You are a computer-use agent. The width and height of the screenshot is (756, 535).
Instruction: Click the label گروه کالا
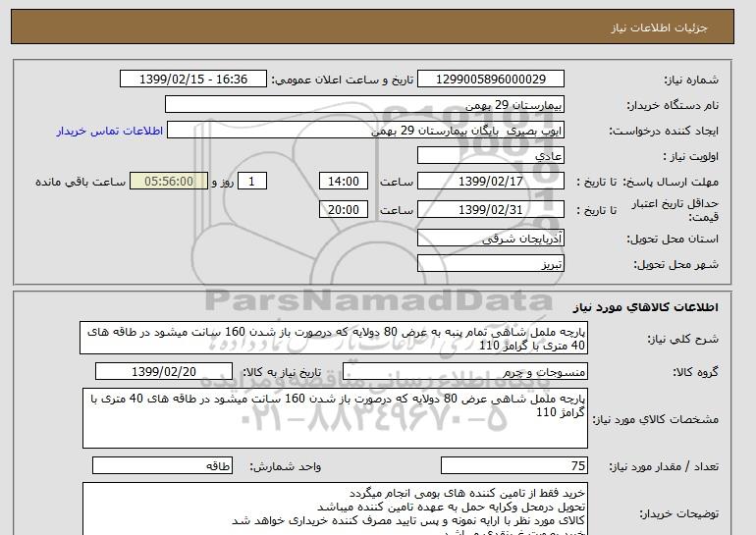[695, 372]
